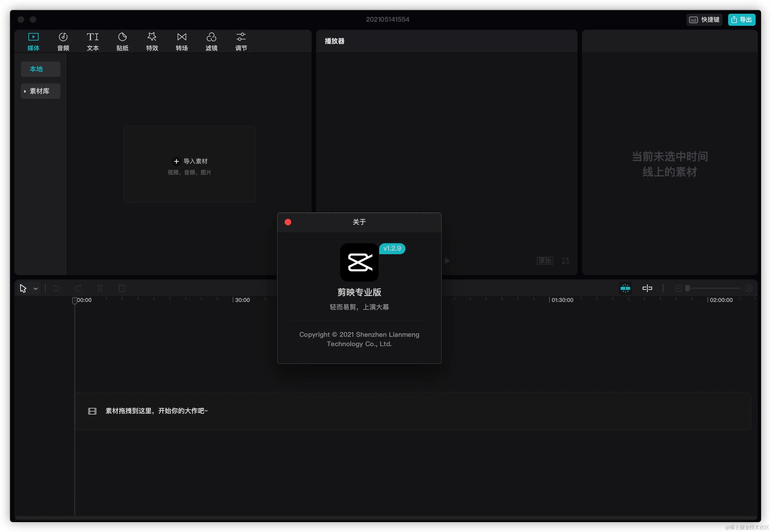Toggle the 原始 original ratio button

coord(545,261)
